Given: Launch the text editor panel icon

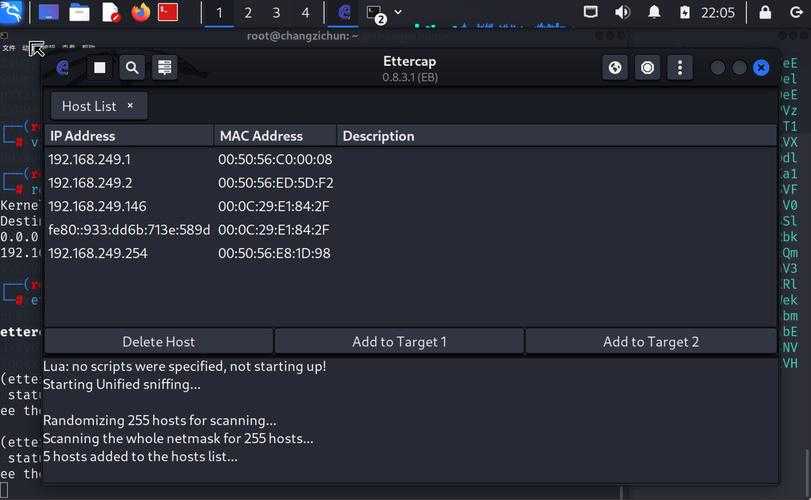Looking at the screenshot, I should pos(110,12).
